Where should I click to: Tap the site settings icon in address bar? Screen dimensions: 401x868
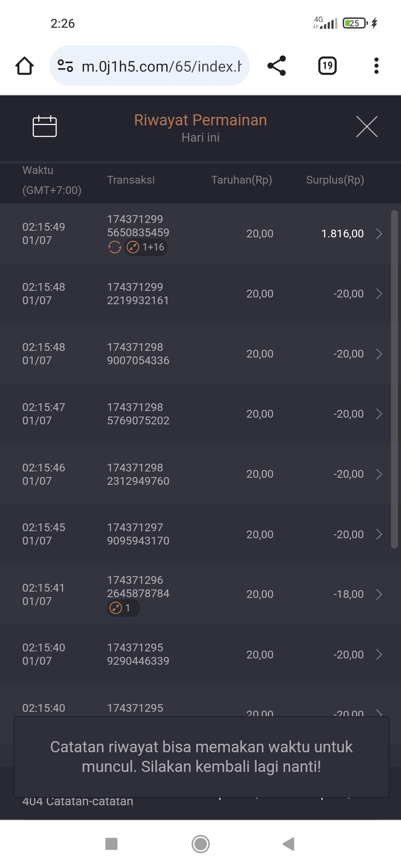[65, 66]
